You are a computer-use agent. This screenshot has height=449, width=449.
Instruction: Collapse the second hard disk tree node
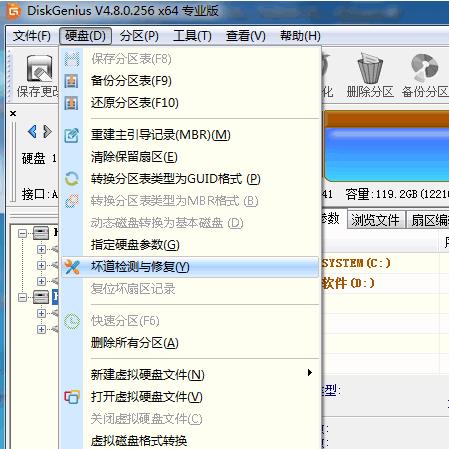point(22,297)
